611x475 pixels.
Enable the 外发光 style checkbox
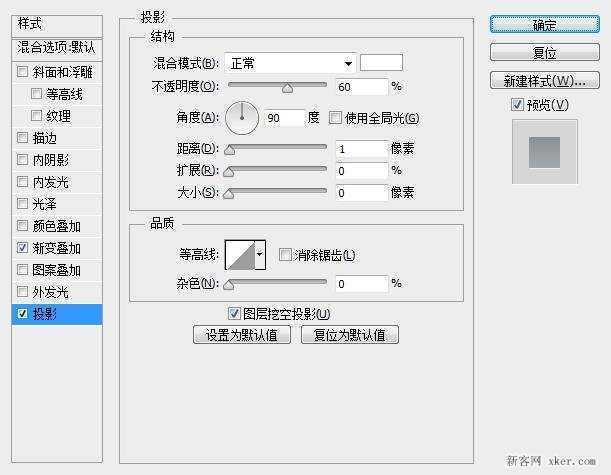[x=23, y=291]
